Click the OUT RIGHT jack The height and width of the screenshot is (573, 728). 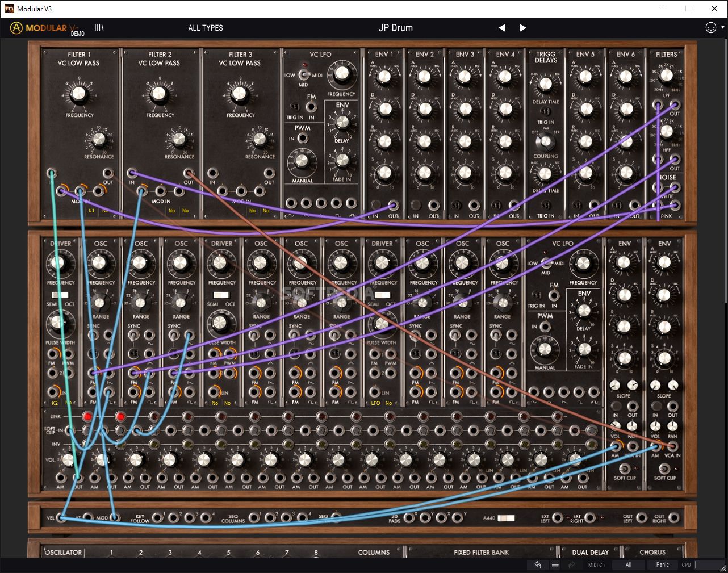click(x=673, y=517)
